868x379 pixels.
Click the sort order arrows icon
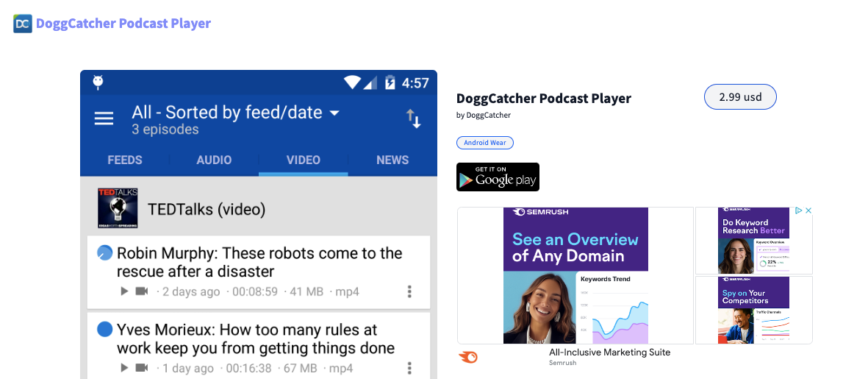pos(414,118)
